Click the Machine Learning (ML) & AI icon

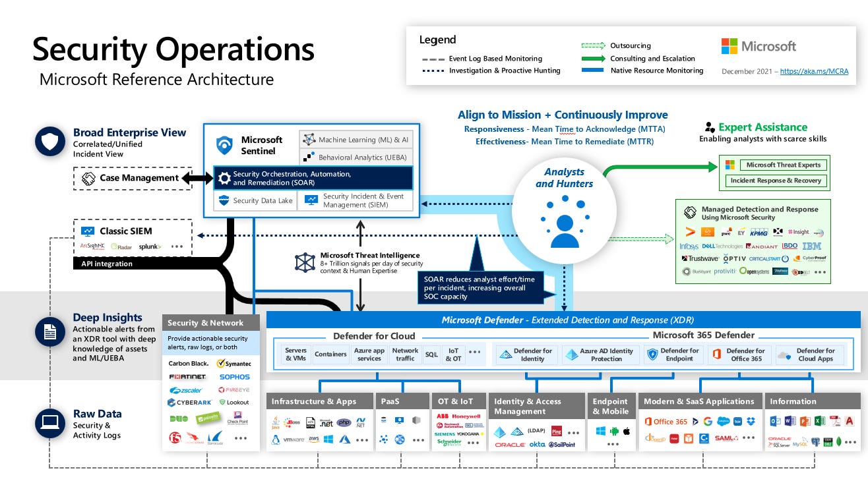[308, 140]
